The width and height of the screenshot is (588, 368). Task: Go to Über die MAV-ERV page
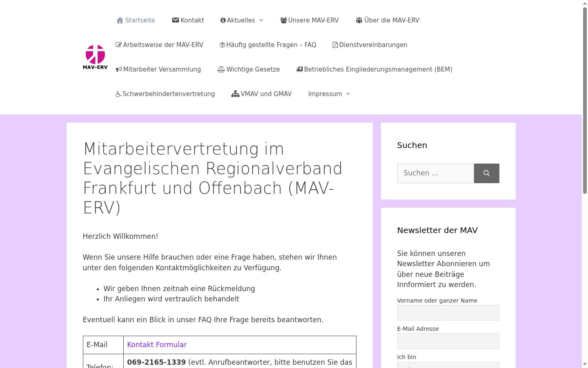(388, 20)
